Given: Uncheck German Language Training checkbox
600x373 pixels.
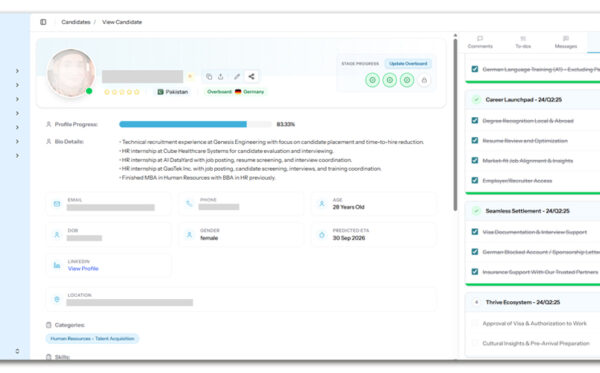Looking at the screenshot, I should click(x=475, y=69).
